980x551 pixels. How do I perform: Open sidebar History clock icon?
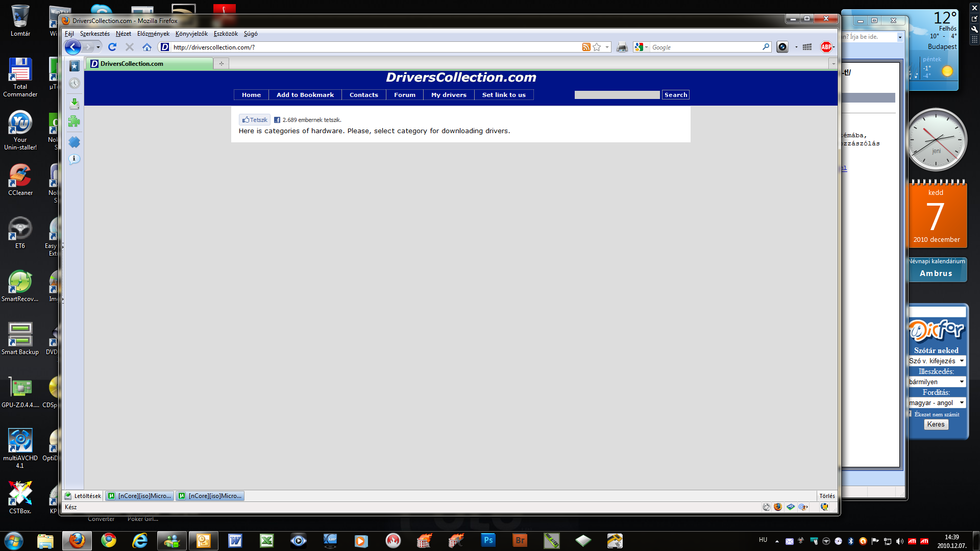click(x=75, y=83)
